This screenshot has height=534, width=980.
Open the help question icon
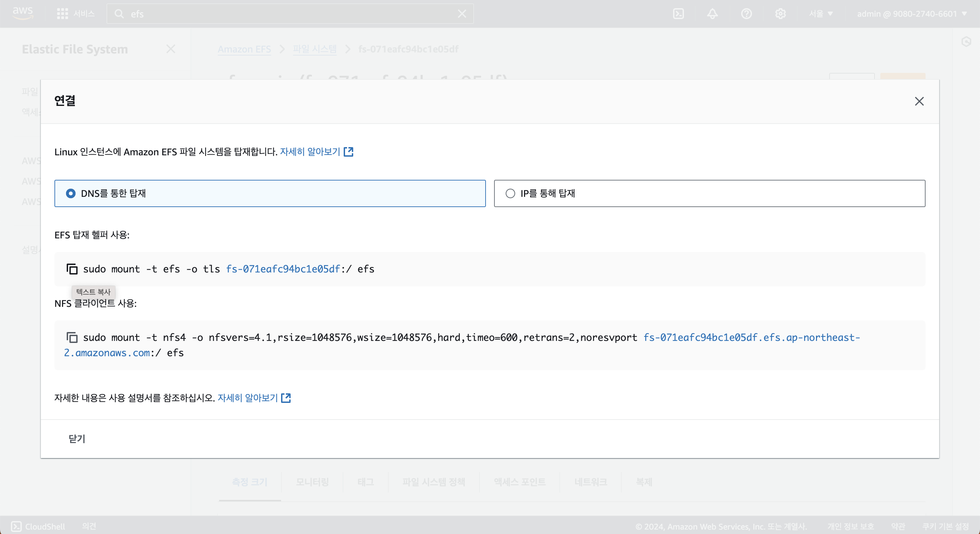pos(747,14)
